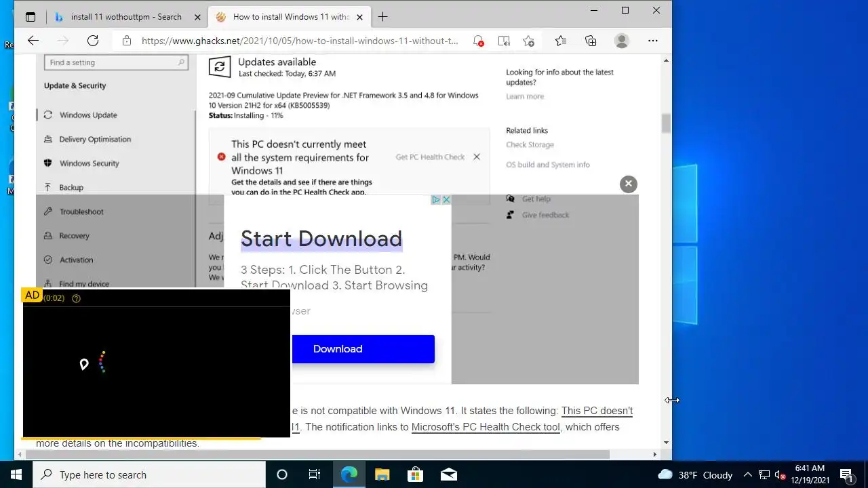Close the Bing search tab
The height and width of the screenshot is (488, 868).
click(198, 17)
